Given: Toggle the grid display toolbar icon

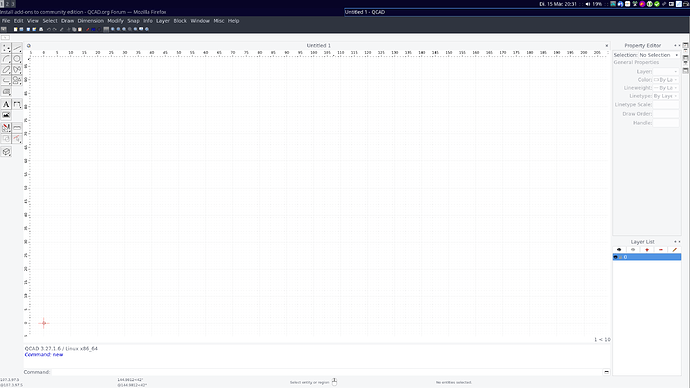Looking at the screenshot, I should point(106,29).
